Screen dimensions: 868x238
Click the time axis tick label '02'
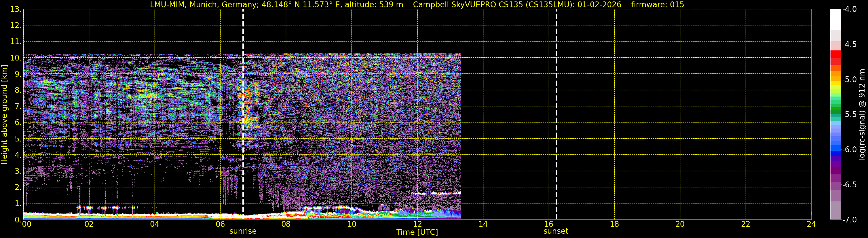pos(89,224)
